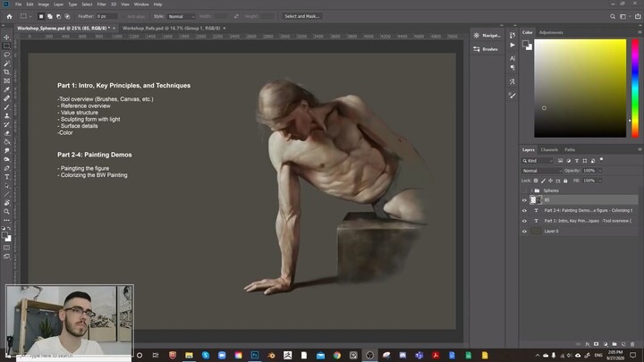The height and width of the screenshot is (362, 644).
Task: Toggle lock all padlock icon
Action: [565, 181]
